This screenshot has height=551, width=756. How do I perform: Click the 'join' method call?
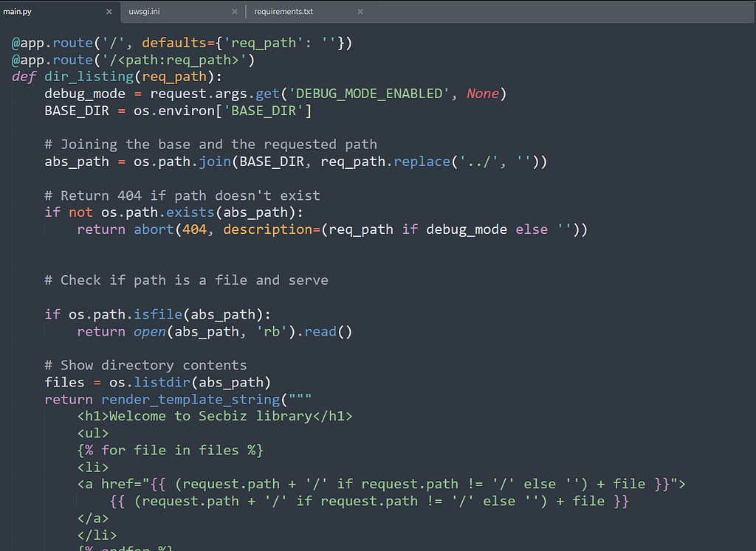(215, 162)
